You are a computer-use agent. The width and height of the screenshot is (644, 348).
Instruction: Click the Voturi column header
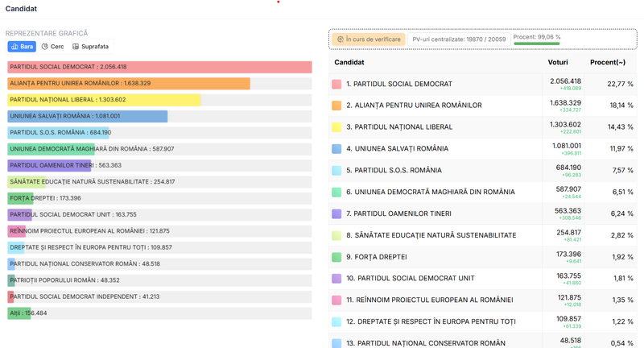(x=558, y=62)
